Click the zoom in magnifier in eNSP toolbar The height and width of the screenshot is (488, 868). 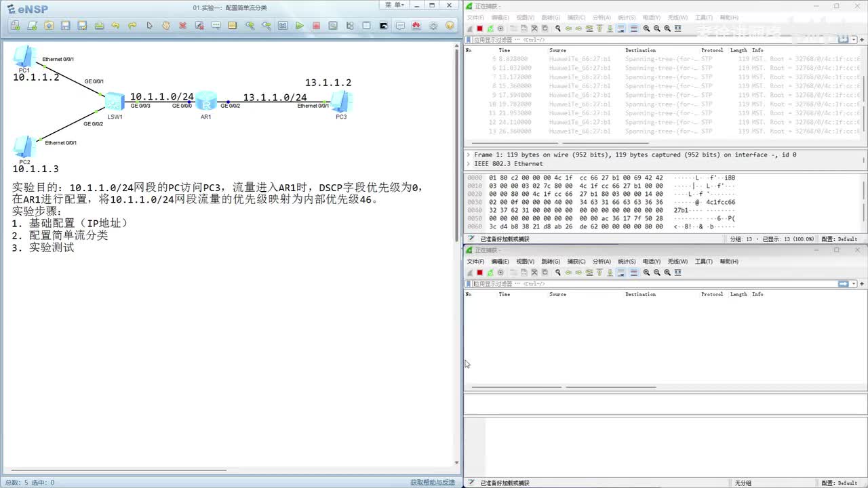(x=250, y=26)
